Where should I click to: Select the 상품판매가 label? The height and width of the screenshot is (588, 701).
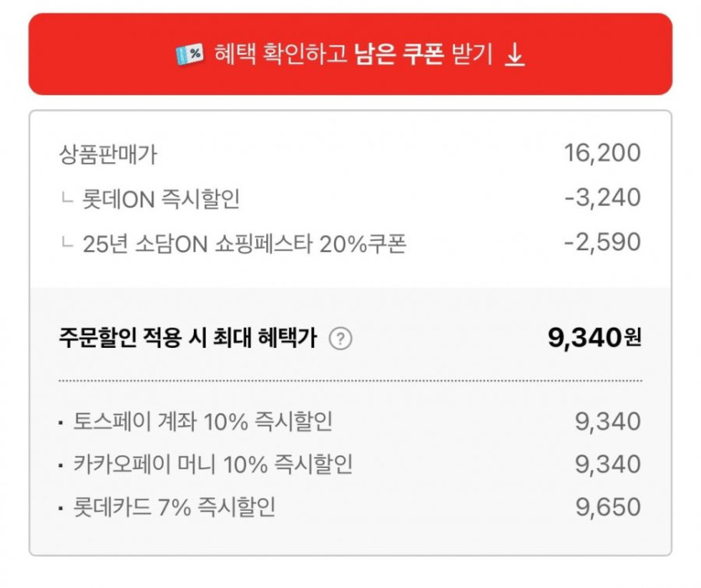[107, 154]
